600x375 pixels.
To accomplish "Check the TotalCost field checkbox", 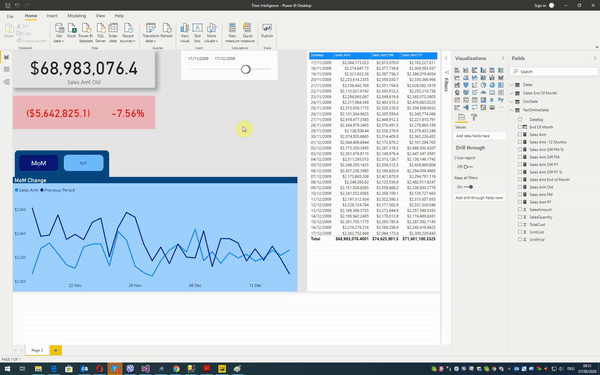I will coord(520,224).
